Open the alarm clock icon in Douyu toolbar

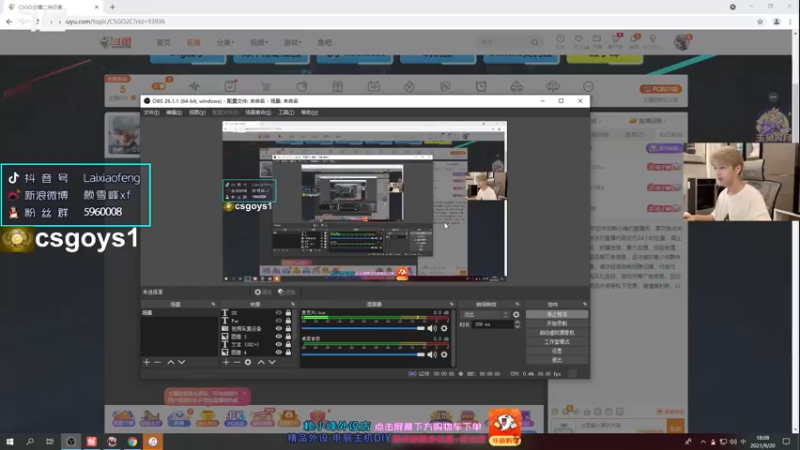pos(481,87)
